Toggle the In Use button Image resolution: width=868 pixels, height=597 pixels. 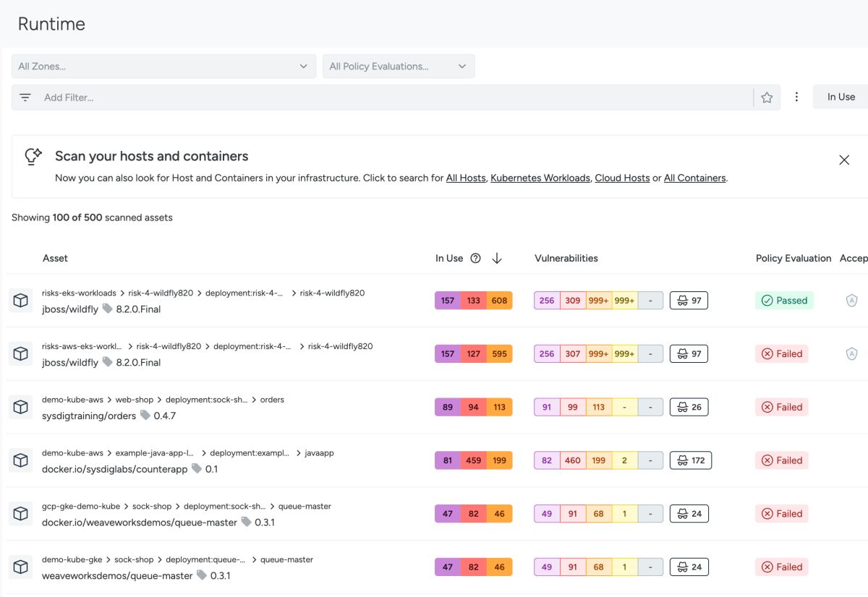841,97
